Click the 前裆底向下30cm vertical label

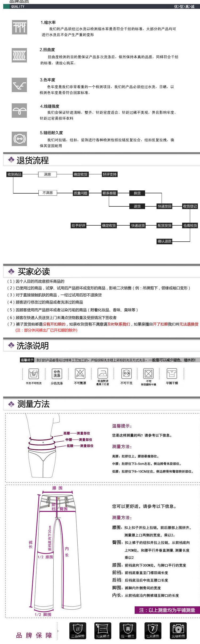click(x=50, y=539)
